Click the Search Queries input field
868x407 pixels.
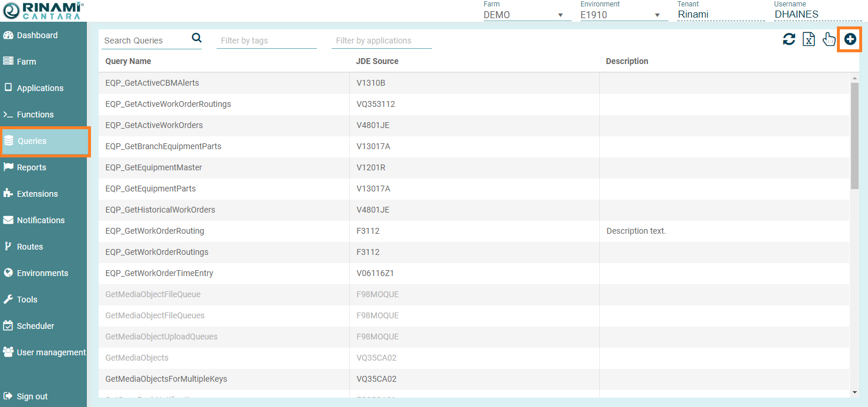(x=146, y=41)
